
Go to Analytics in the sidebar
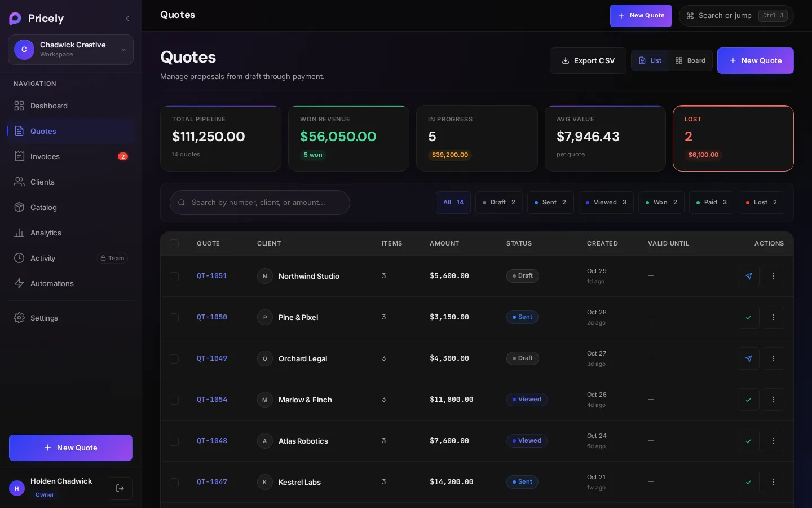(70, 233)
